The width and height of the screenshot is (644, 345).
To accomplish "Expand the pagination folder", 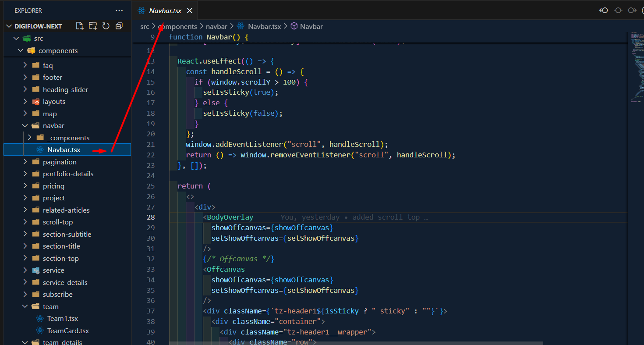I will coord(25,162).
